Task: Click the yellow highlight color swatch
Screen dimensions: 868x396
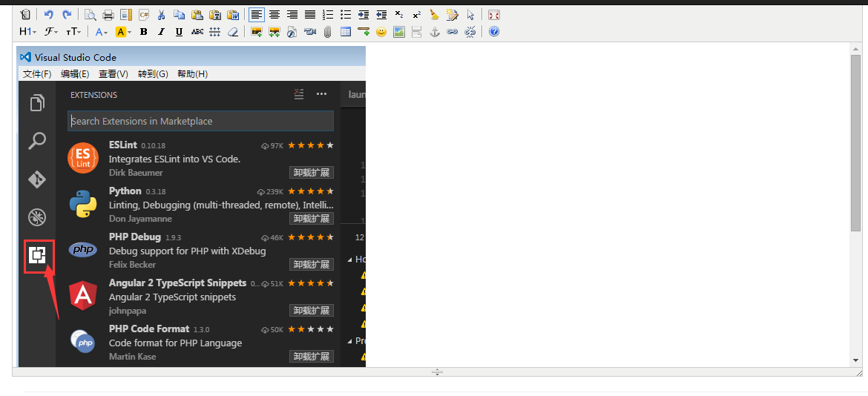Action: [x=121, y=32]
